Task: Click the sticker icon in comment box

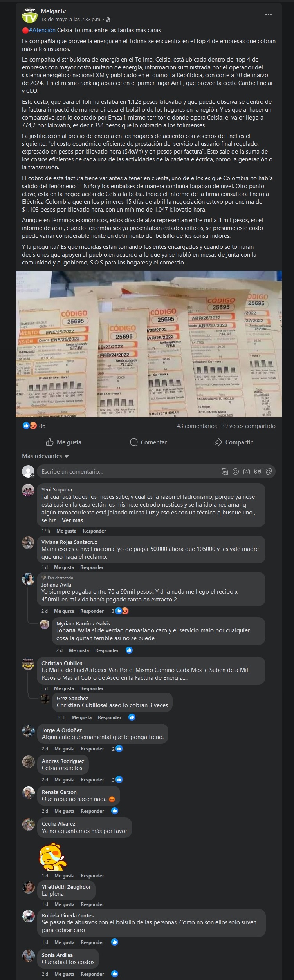Action: (x=269, y=471)
